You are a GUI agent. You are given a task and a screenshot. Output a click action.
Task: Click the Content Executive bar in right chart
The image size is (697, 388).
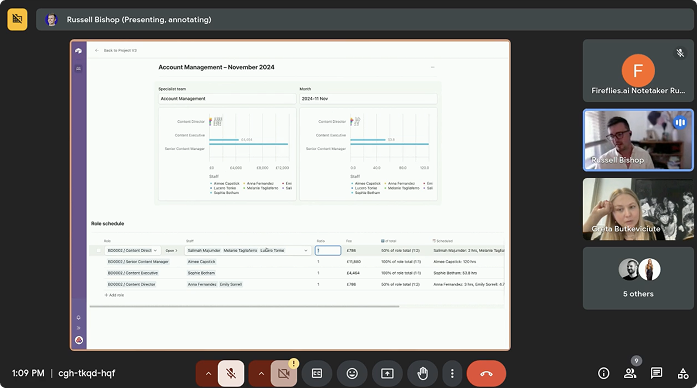coord(368,140)
